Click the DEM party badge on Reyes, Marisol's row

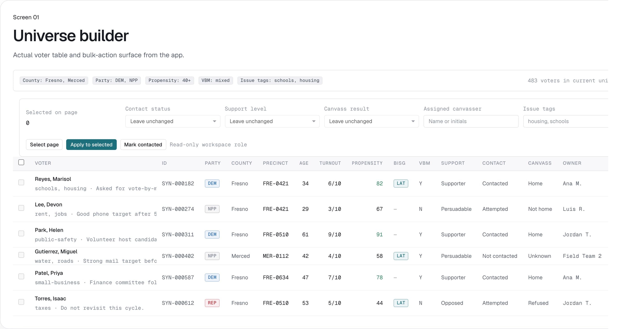coord(212,183)
